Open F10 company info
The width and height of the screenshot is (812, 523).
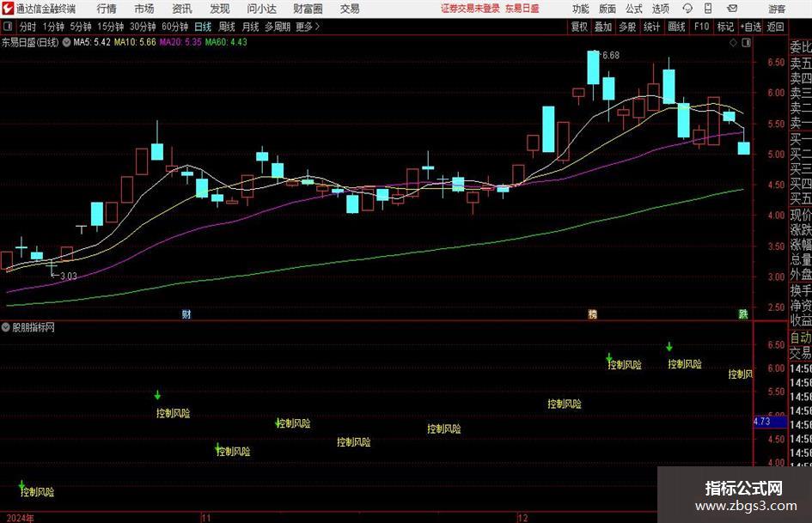[702, 27]
